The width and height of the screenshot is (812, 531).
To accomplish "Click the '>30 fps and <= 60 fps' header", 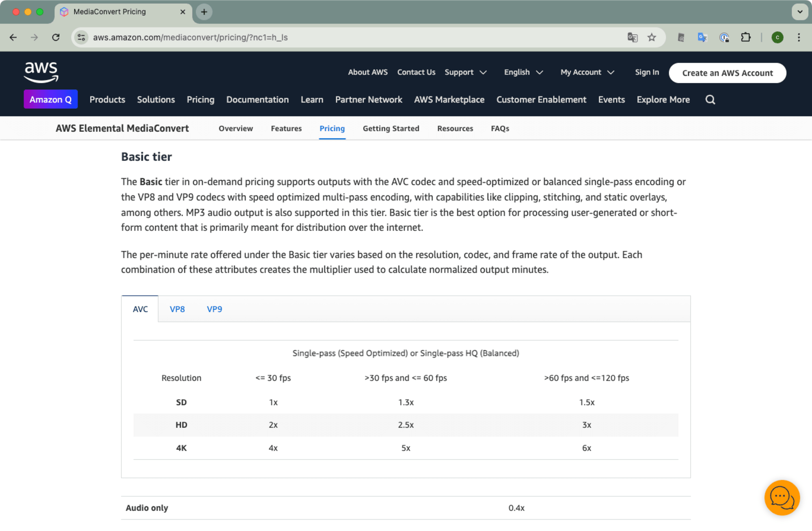I will click(x=406, y=378).
